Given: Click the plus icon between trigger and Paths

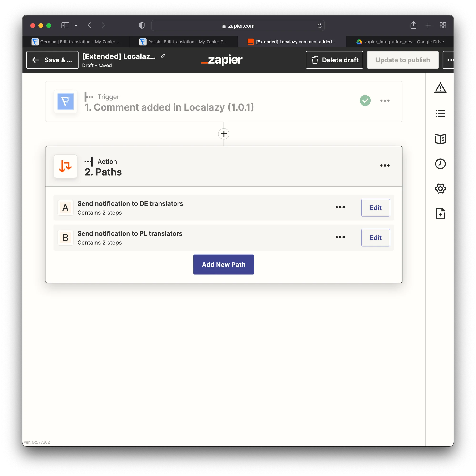Looking at the screenshot, I should click(x=224, y=134).
